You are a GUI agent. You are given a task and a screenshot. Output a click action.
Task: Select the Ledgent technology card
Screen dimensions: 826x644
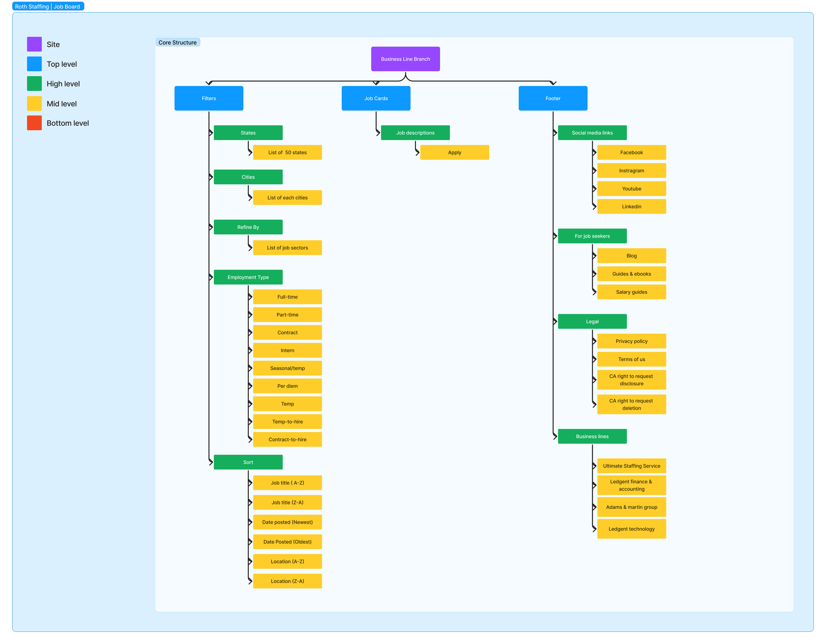click(631, 529)
